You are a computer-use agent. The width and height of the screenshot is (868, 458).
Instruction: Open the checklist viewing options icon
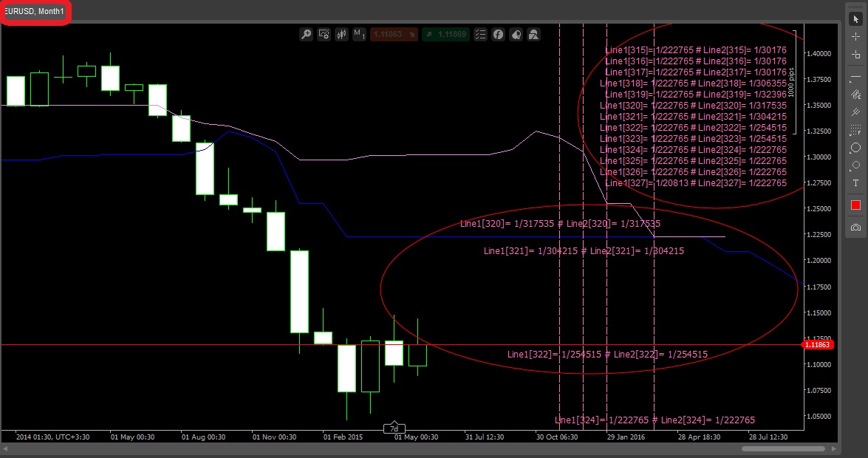(481, 34)
